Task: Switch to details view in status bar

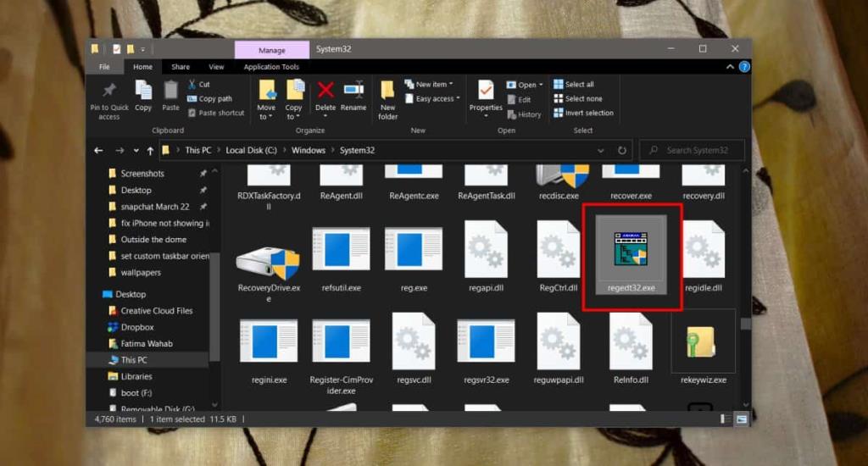Action: [725, 419]
